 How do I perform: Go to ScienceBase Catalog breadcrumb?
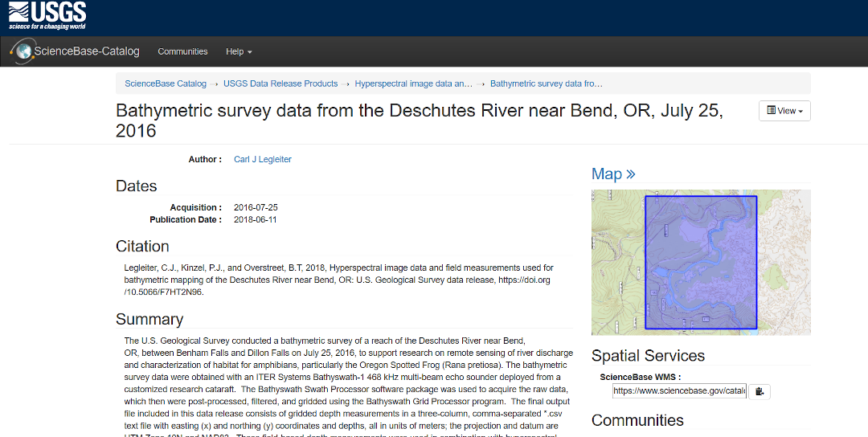point(166,84)
